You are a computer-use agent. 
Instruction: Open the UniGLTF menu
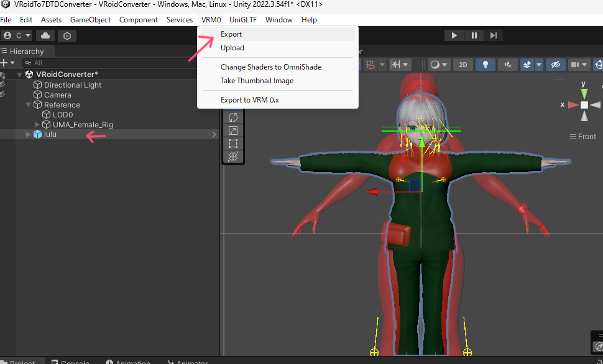(x=242, y=20)
